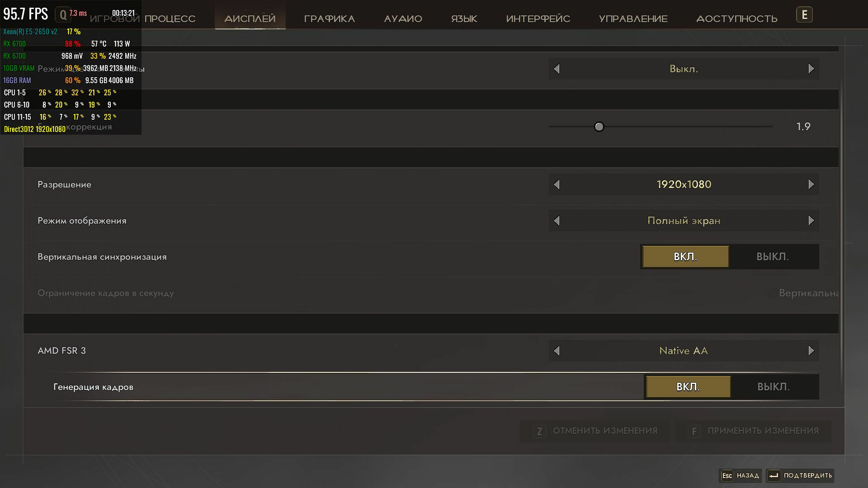
Task: Click right arrow next to Выкл. option
Action: pyautogui.click(x=811, y=69)
